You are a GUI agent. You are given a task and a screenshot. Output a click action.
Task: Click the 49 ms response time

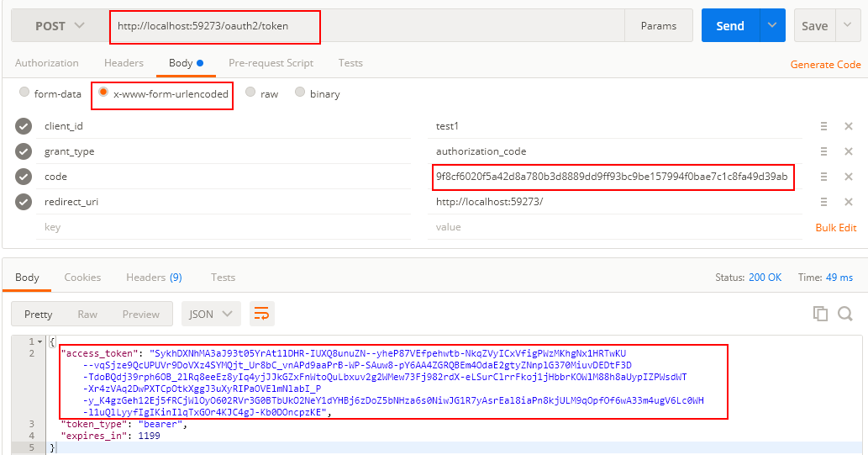click(839, 278)
